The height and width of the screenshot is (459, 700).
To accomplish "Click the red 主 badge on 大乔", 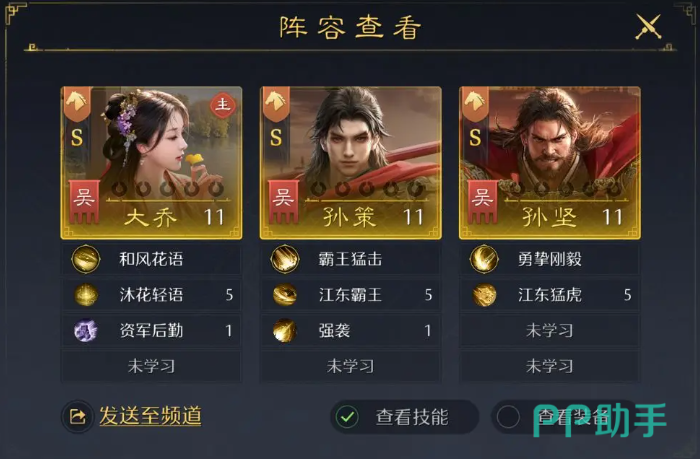I will click(223, 106).
